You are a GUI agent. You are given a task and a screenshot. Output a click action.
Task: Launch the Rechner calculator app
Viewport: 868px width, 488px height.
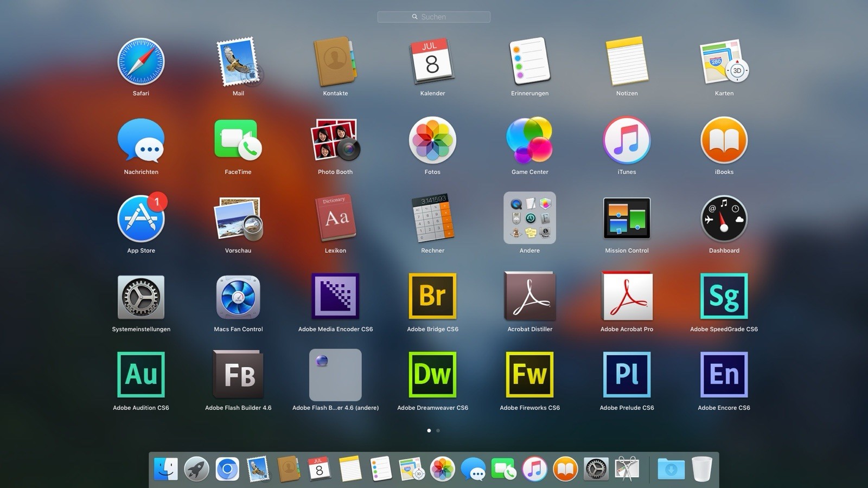pyautogui.click(x=432, y=219)
